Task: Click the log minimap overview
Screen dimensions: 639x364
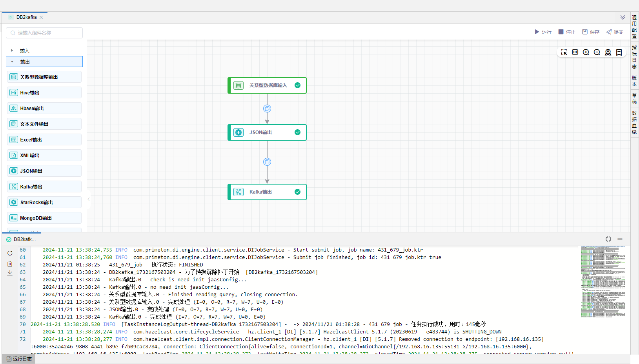Action: click(x=603, y=281)
